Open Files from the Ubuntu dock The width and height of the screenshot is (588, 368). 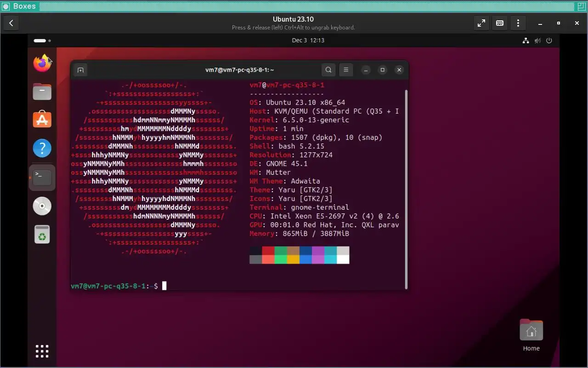(42, 92)
